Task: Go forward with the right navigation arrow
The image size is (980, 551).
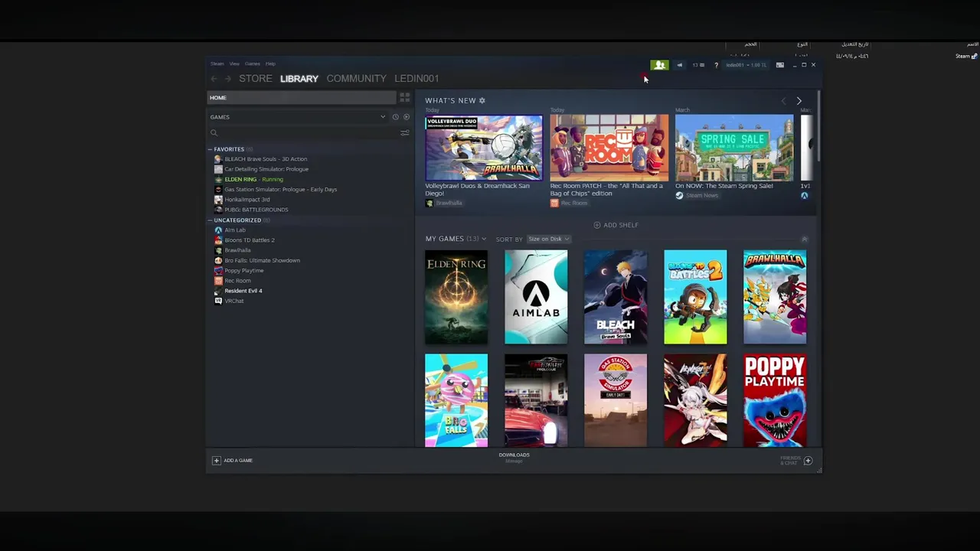Action: click(x=227, y=79)
